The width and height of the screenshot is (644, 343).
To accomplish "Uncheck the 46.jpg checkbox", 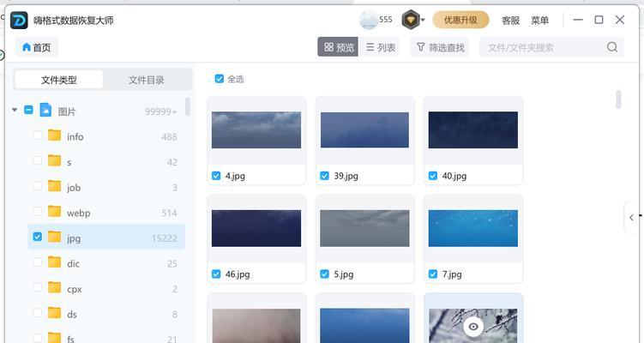I will coord(216,274).
